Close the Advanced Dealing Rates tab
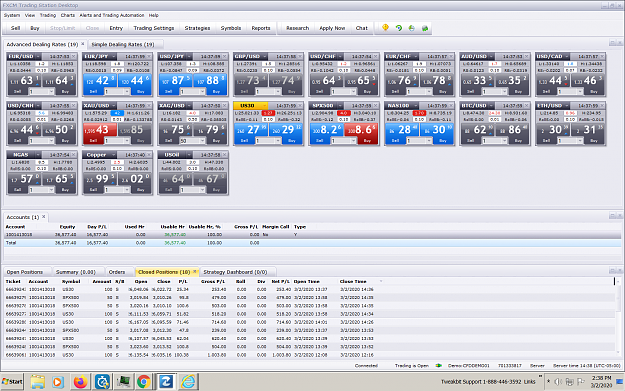This screenshot has width=625, height=391. (x=83, y=44)
